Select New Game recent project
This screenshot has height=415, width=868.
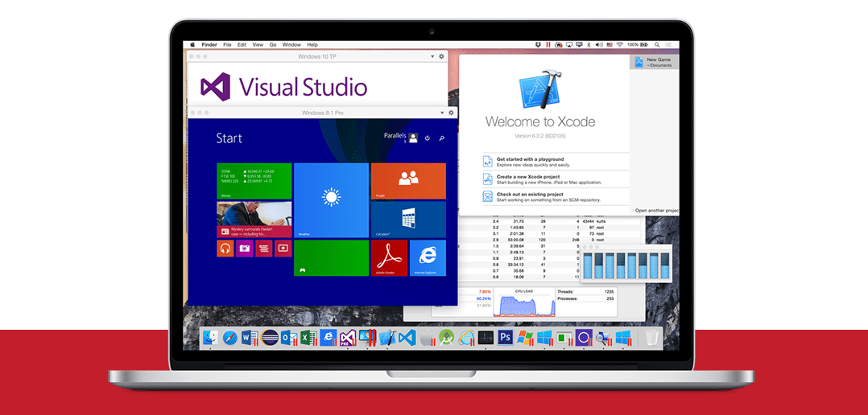(655, 62)
